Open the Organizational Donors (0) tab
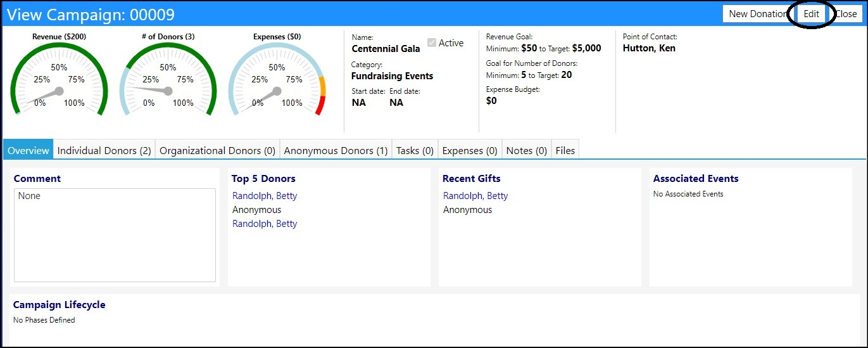 coord(217,150)
